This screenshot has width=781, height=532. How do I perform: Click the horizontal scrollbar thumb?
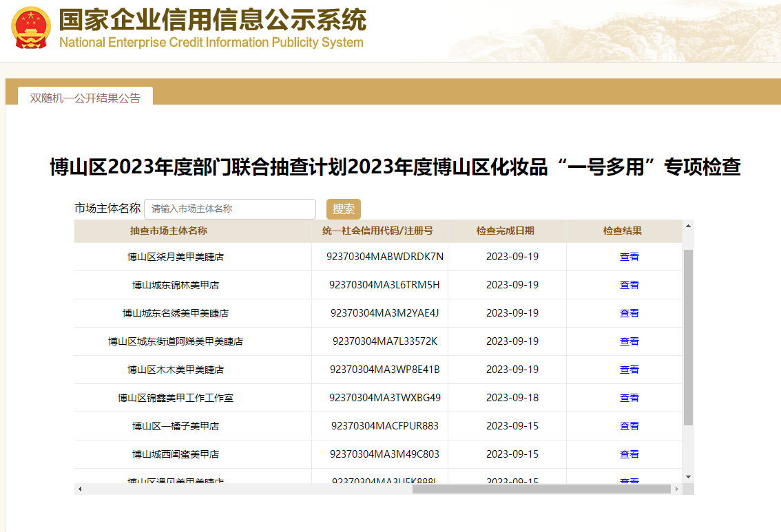coord(541,489)
